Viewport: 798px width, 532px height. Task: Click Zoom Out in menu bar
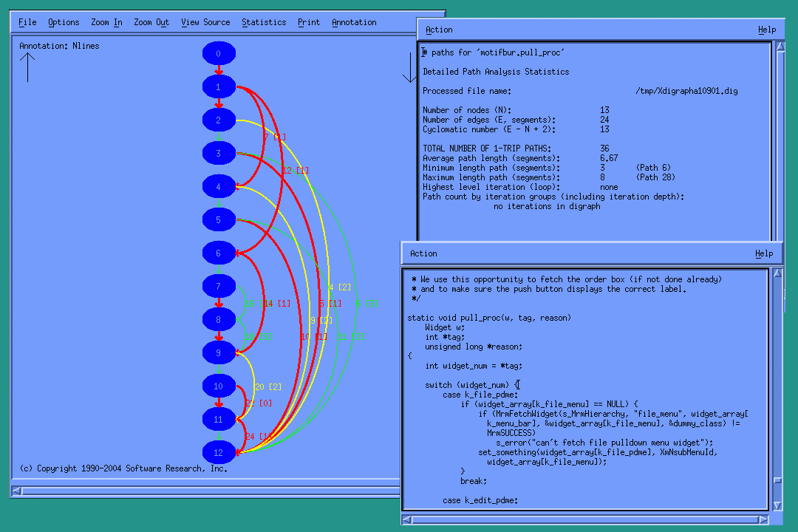point(151,22)
